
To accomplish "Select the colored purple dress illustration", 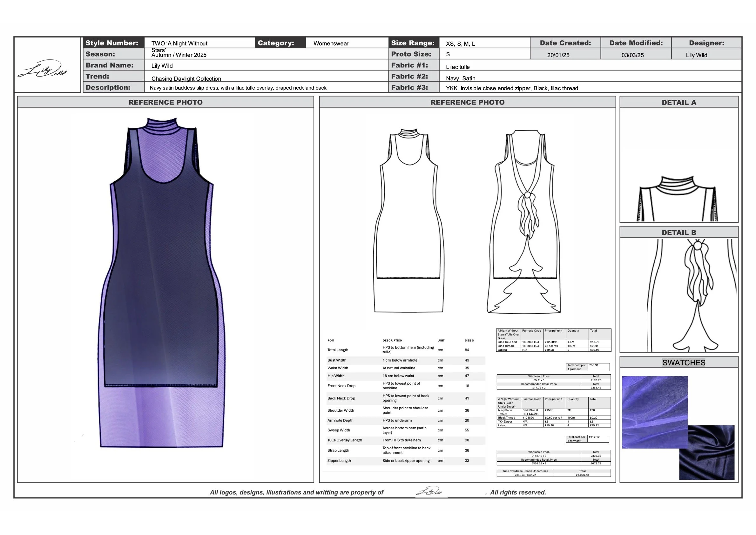I will (161, 283).
